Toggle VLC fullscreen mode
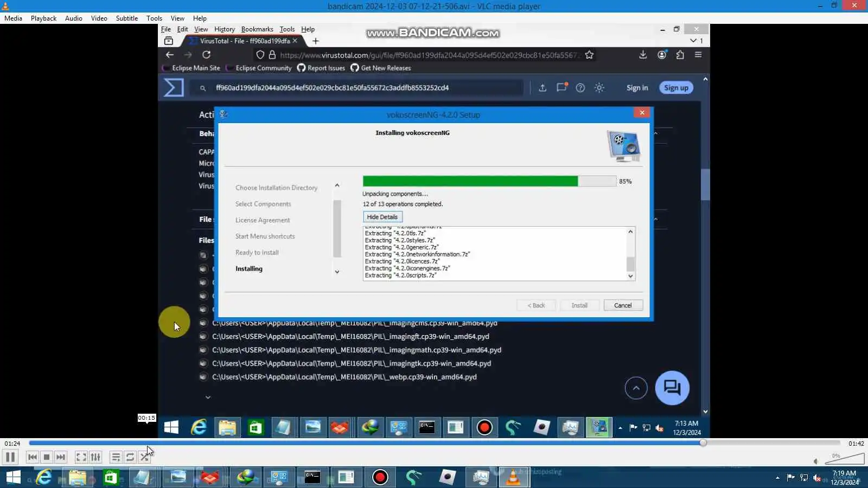 (x=81, y=457)
